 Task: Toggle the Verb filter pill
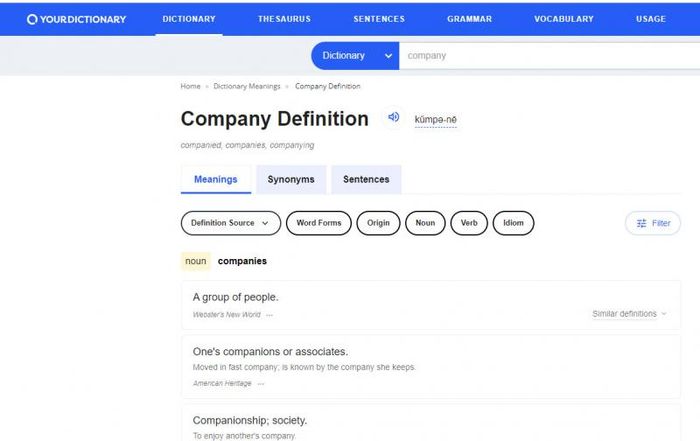(469, 223)
